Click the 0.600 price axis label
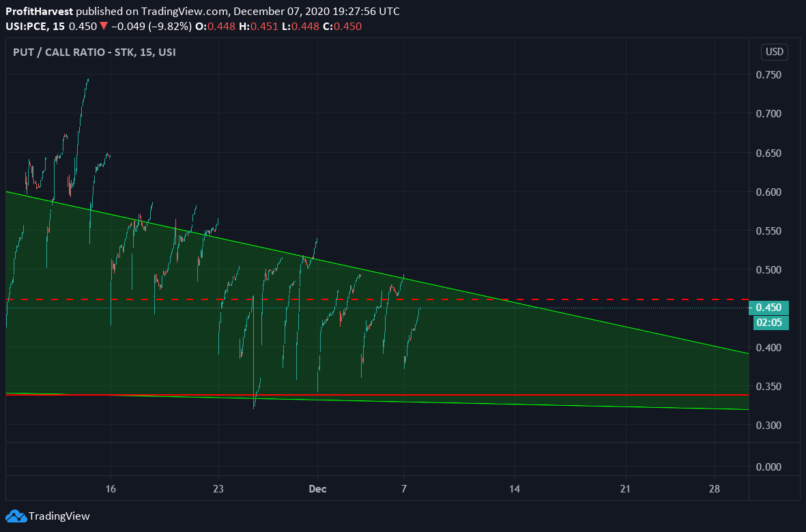806x532 pixels. pos(768,192)
